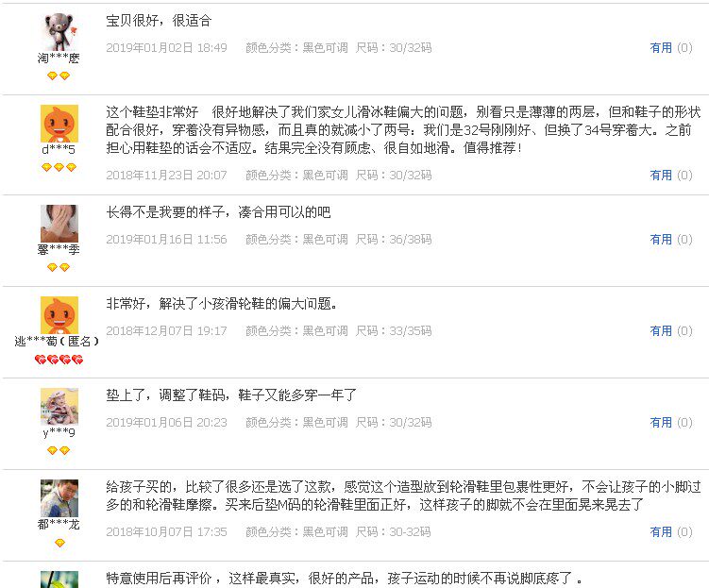The width and height of the screenshot is (709, 588).
Task: Click the two yellow diamonds under 淘***麽
Action: 59,76
